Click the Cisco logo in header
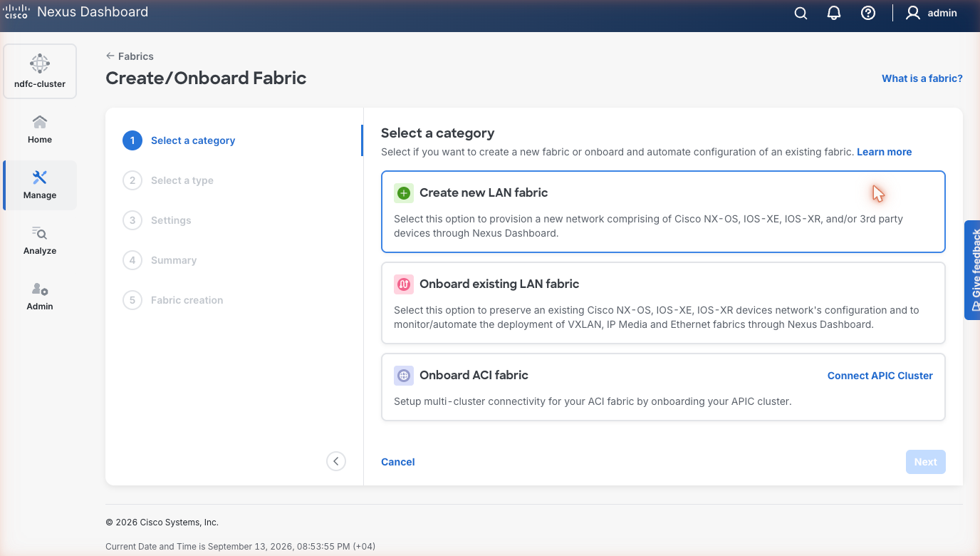This screenshot has width=980, height=556. coord(16,11)
